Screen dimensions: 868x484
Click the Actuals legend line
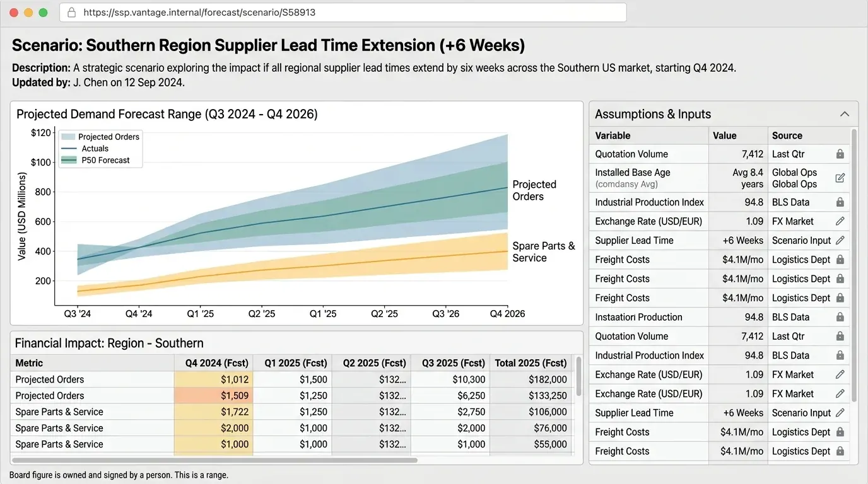pos(68,149)
